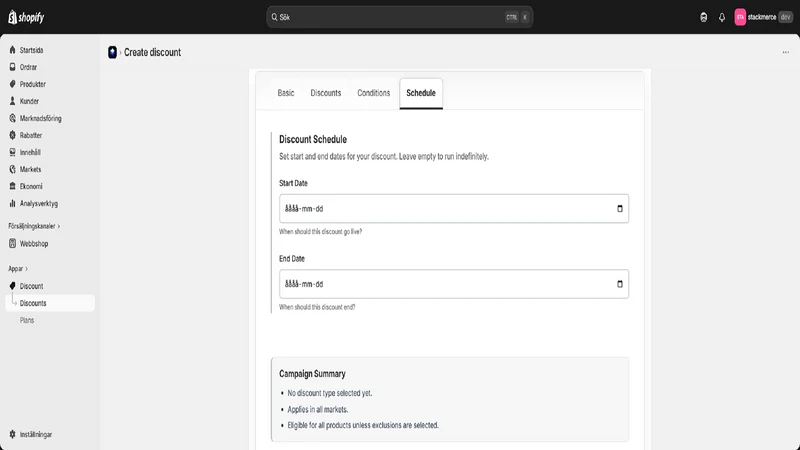Click 'Eligible for all products' summary line
Image resolution: width=800 pixels, height=450 pixels.
tap(363, 425)
